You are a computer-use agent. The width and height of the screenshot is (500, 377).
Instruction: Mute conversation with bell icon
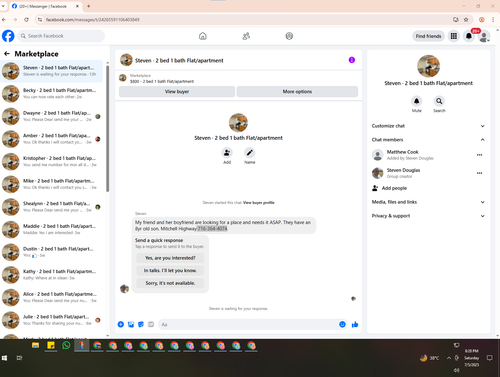coord(416,101)
